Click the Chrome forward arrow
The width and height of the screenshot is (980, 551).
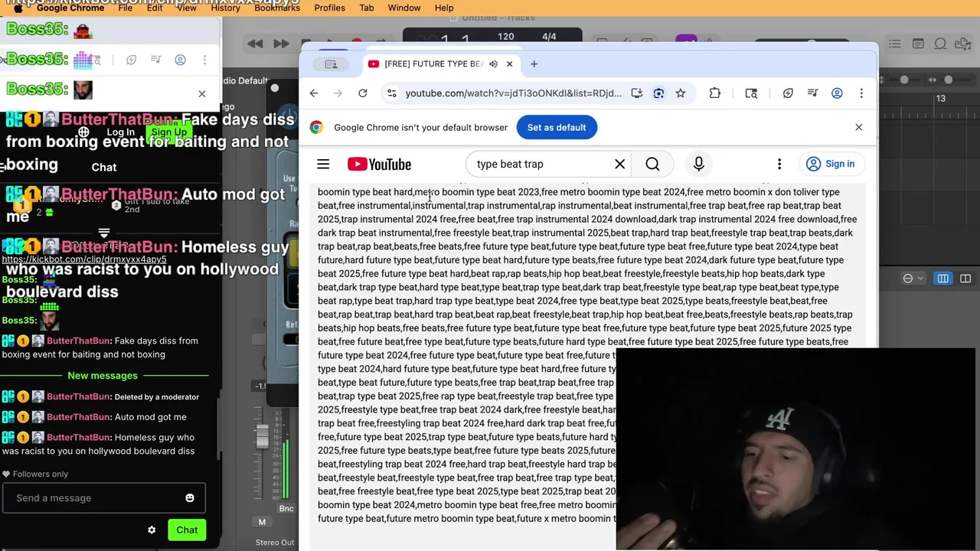click(338, 93)
